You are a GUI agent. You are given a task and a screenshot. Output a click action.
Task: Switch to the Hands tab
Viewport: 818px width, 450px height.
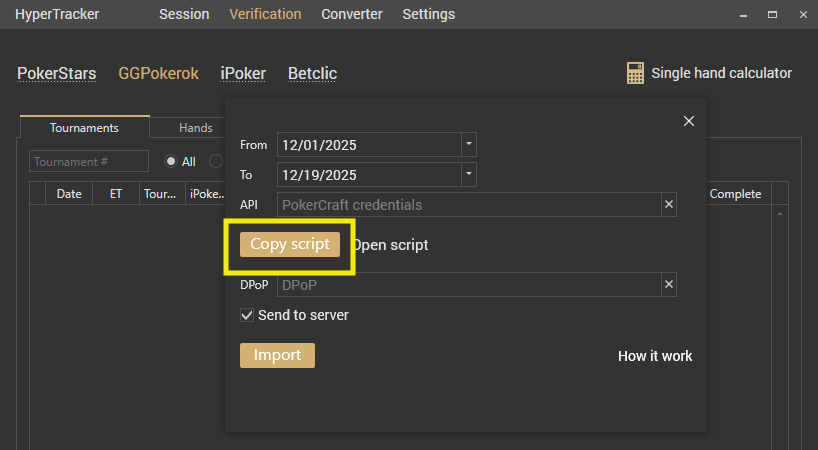[x=195, y=128]
